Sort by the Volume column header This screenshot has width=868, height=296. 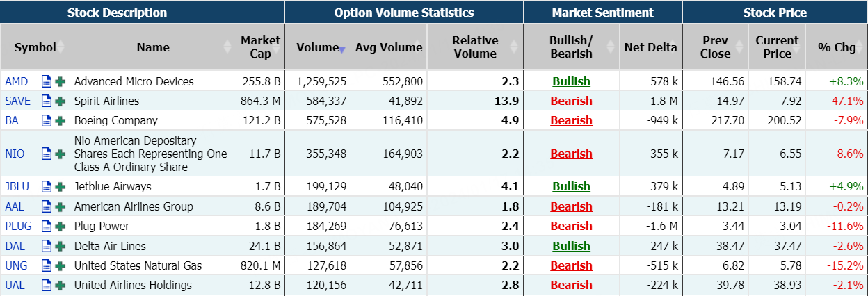(x=317, y=47)
